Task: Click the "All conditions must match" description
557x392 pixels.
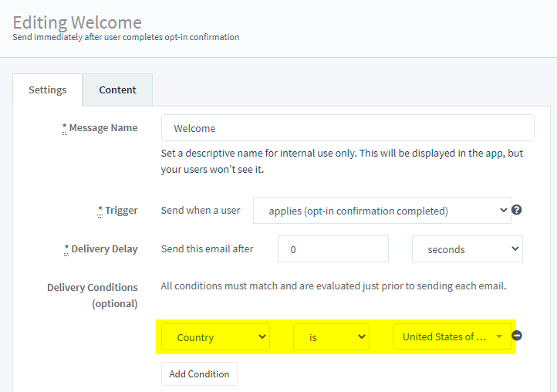Action: [333, 286]
